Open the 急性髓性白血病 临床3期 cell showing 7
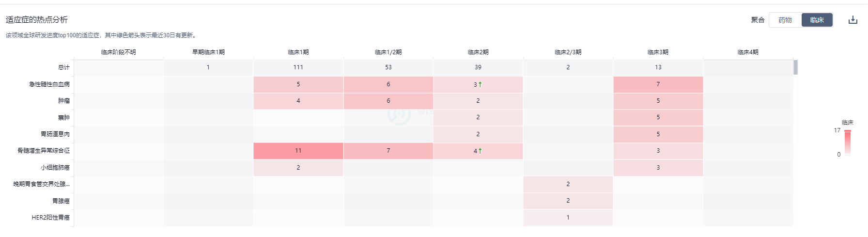This screenshot has height=237, width=868. [658, 84]
